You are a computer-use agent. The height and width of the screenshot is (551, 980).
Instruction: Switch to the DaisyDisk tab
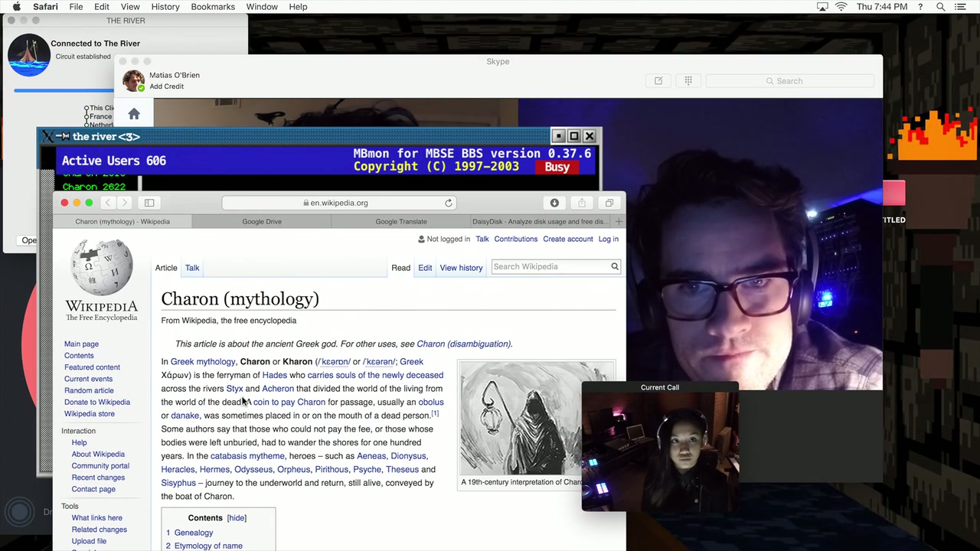[541, 222]
